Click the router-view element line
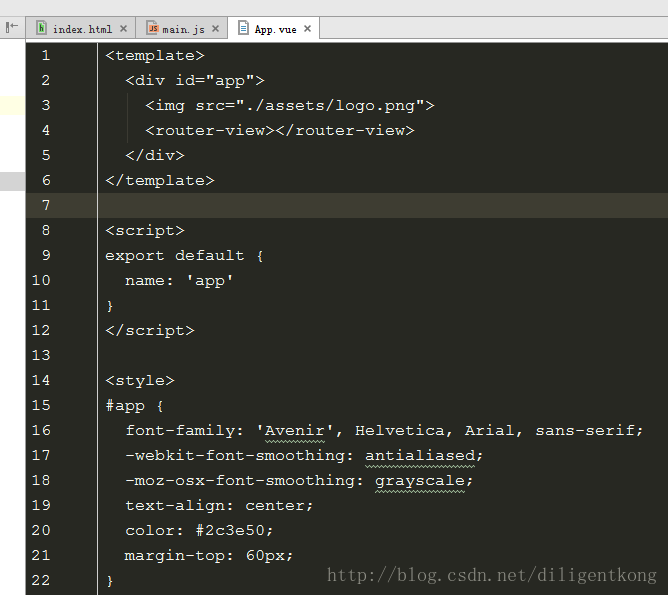 coord(280,130)
